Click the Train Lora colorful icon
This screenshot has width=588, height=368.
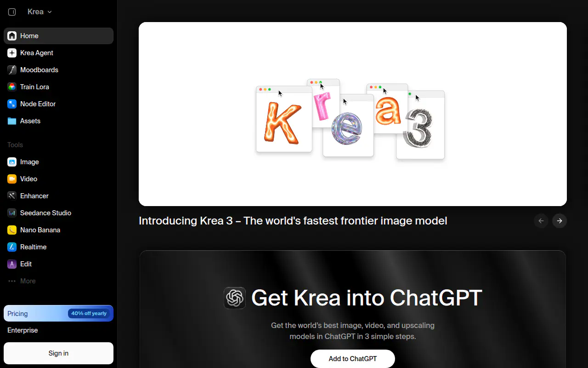(12, 87)
